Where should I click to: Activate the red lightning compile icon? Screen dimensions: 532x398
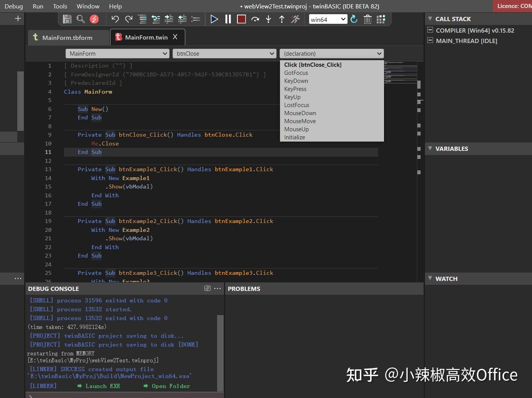click(94, 19)
